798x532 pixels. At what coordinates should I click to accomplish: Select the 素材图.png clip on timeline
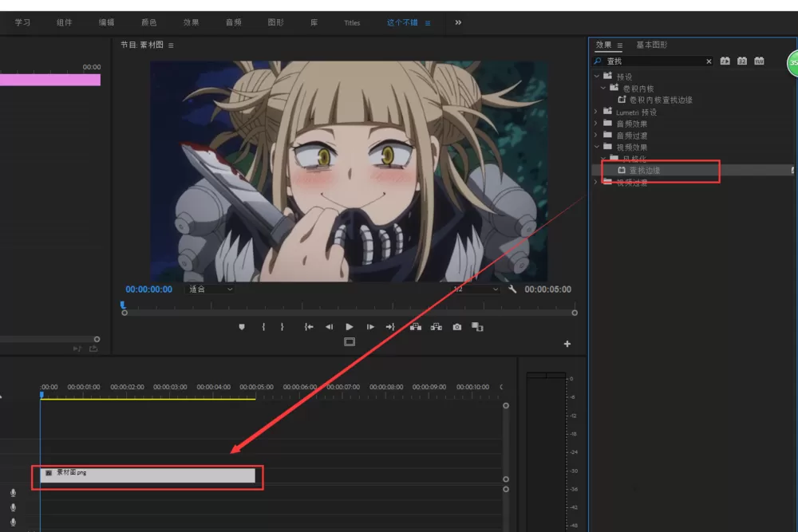[x=148, y=475]
